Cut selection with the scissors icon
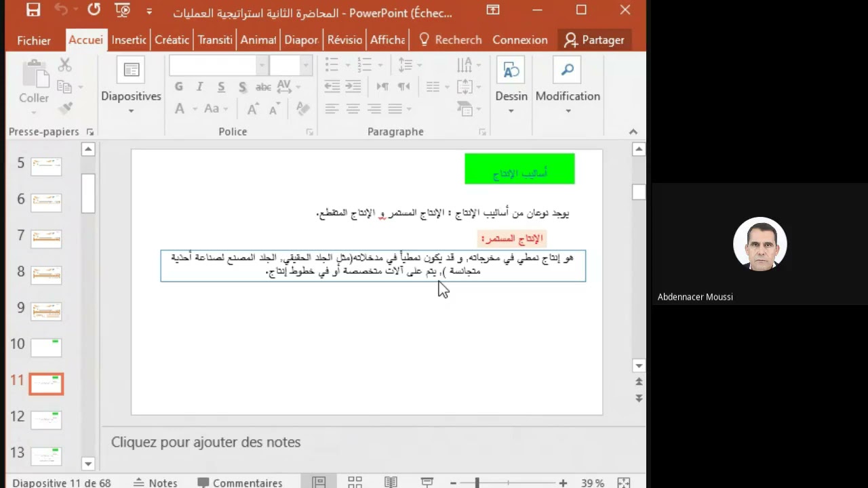 (65, 65)
